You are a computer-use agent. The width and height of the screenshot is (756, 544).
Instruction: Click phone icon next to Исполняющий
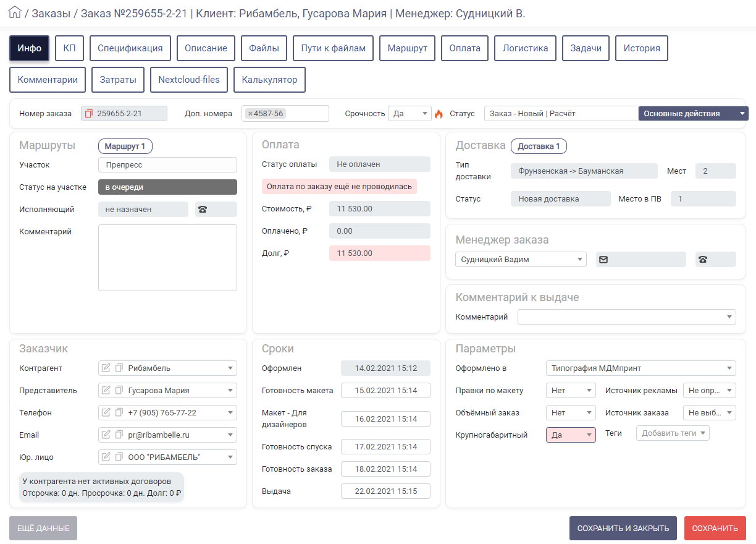203,210
